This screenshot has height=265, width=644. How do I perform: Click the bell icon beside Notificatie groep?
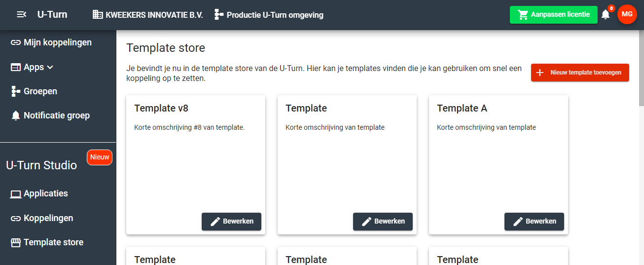tap(16, 115)
